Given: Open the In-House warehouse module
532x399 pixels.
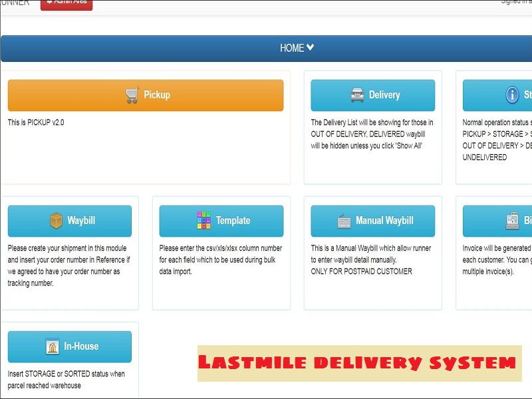Looking at the screenshot, I should [x=70, y=346].
